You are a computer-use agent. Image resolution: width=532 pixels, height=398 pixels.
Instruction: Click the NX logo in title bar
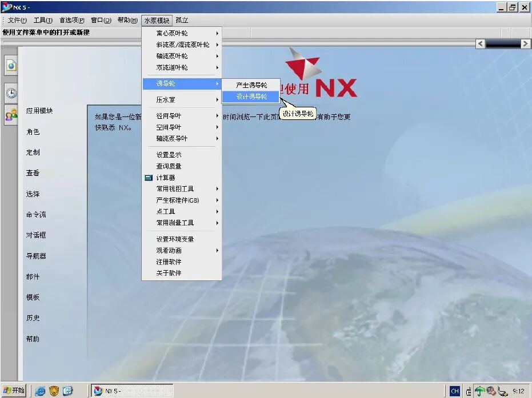coord(6,7)
